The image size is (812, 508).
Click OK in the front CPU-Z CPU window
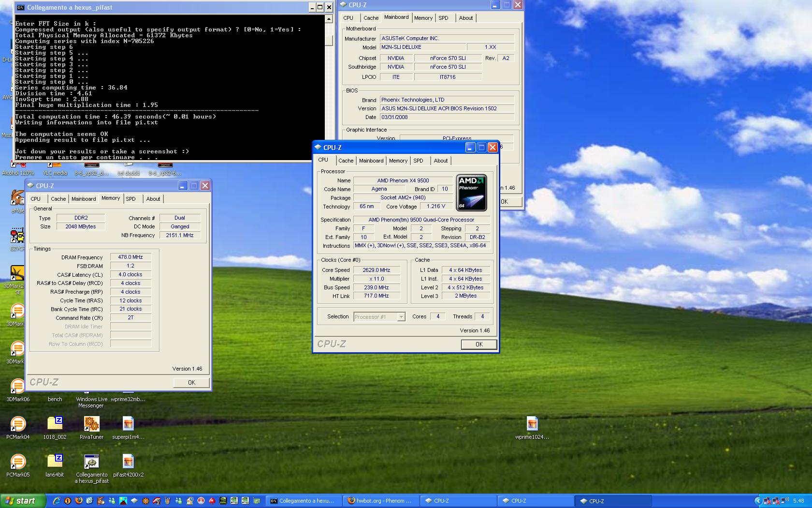click(x=479, y=344)
